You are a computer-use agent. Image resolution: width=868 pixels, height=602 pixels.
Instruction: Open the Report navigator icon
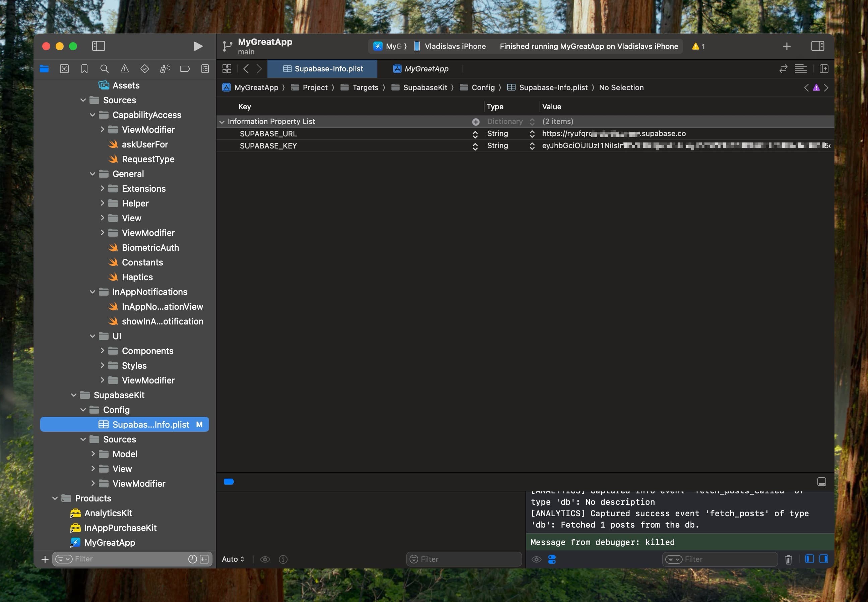point(205,69)
